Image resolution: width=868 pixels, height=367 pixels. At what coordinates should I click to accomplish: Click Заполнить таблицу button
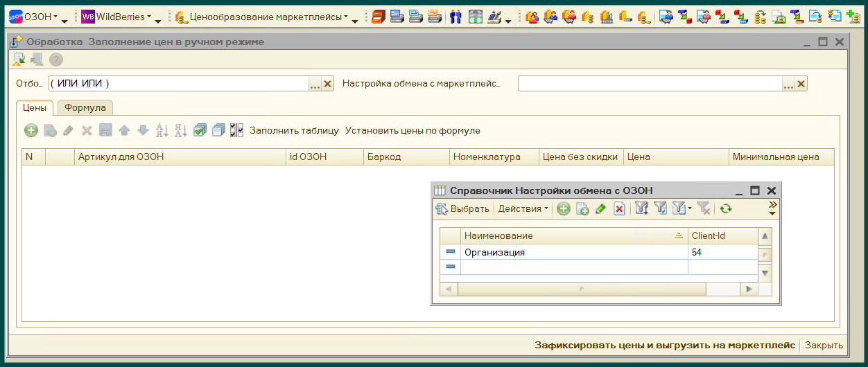pos(294,130)
